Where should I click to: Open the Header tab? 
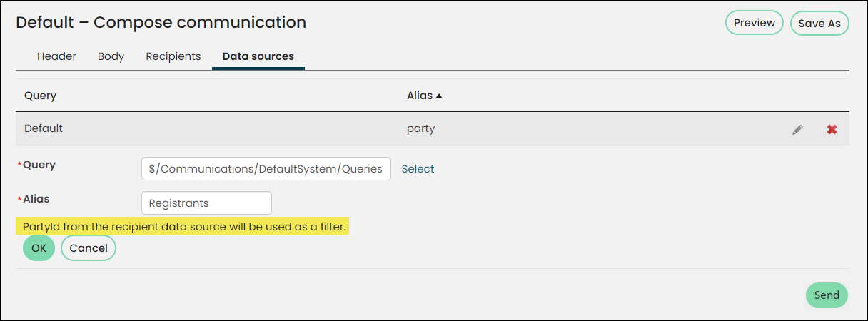click(x=56, y=56)
